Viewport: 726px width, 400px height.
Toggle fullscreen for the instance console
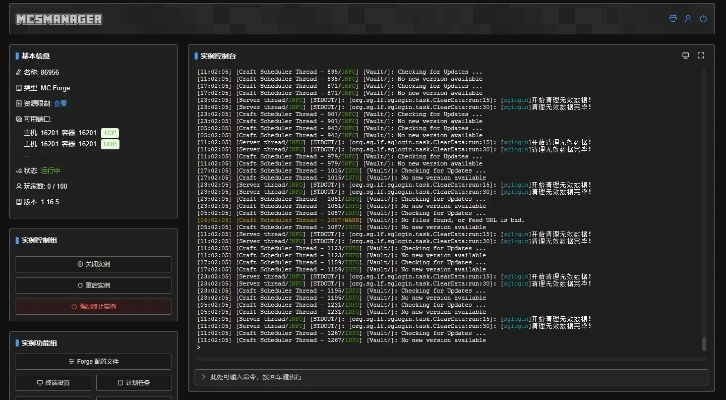701,56
